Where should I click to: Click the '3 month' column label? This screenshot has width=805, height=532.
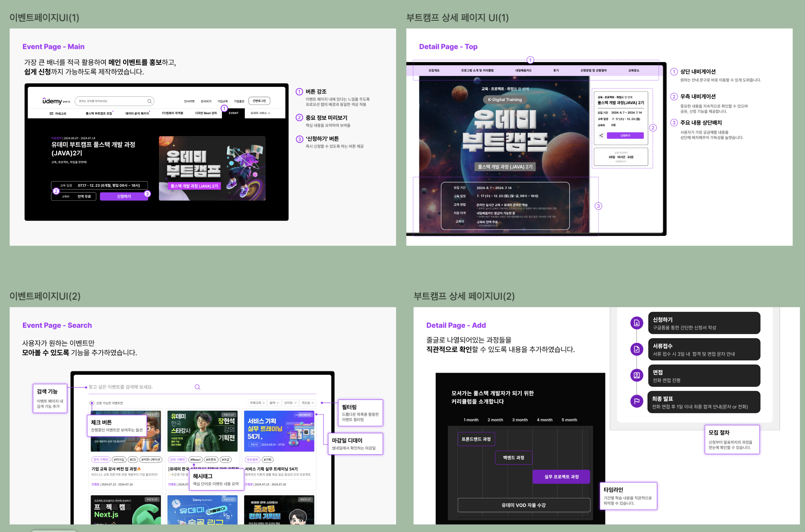(520, 420)
